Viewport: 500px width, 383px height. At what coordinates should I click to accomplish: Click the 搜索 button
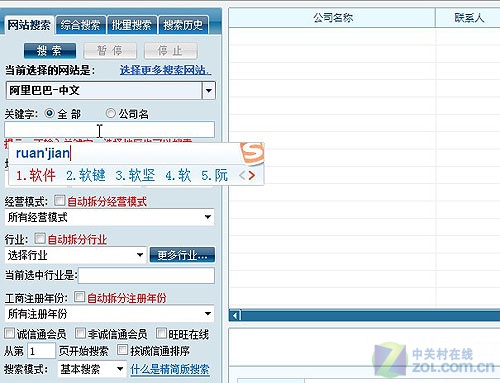click(x=50, y=51)
